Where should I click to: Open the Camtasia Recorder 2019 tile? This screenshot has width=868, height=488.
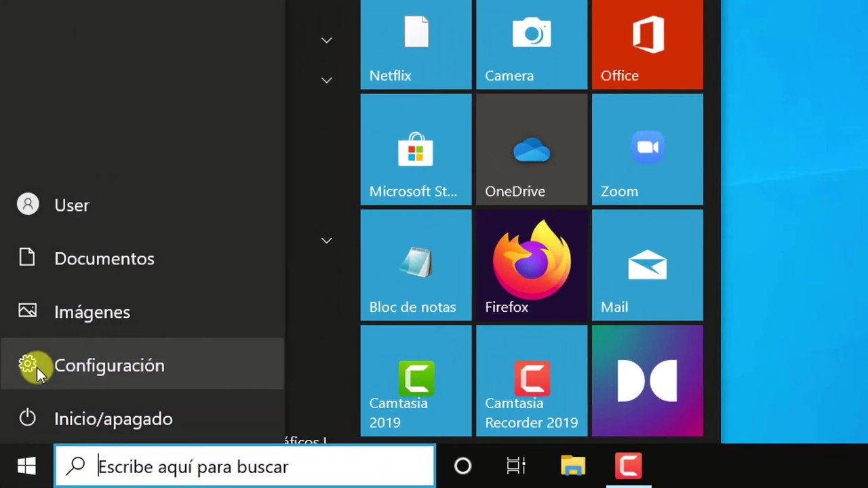coord(532,381)
